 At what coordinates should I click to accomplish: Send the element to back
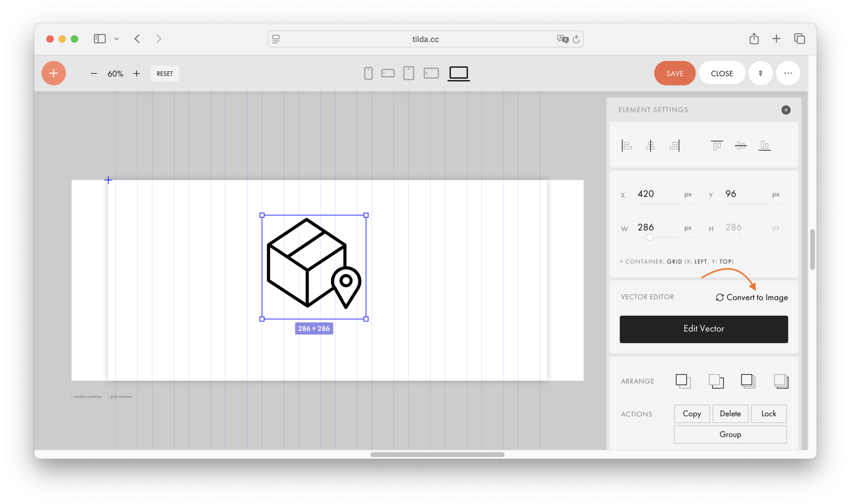[781, 381]
